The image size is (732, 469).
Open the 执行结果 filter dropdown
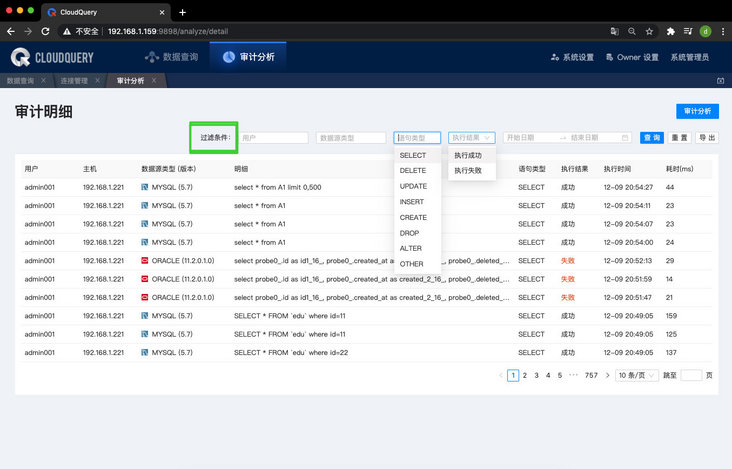click(x=472, y=138)
